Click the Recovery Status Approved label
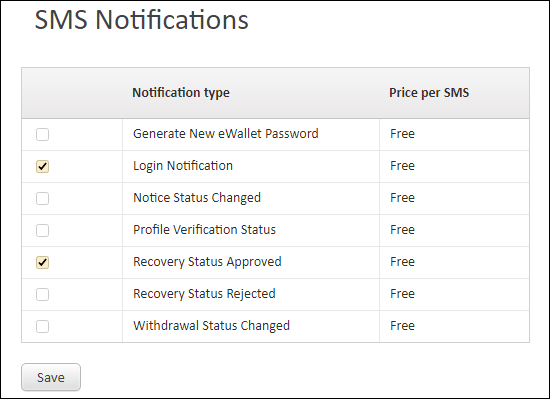The width and height of the screenshot is (550, 399). pos(207,262)
